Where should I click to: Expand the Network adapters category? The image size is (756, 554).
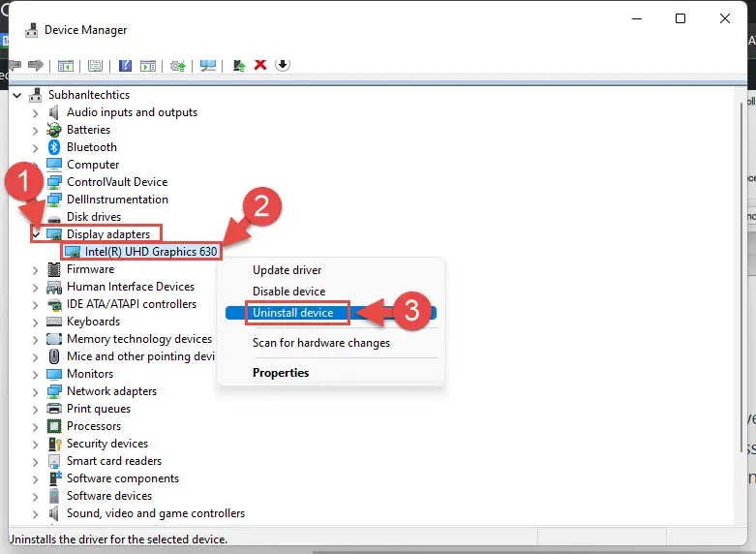(x=35, y=392)
